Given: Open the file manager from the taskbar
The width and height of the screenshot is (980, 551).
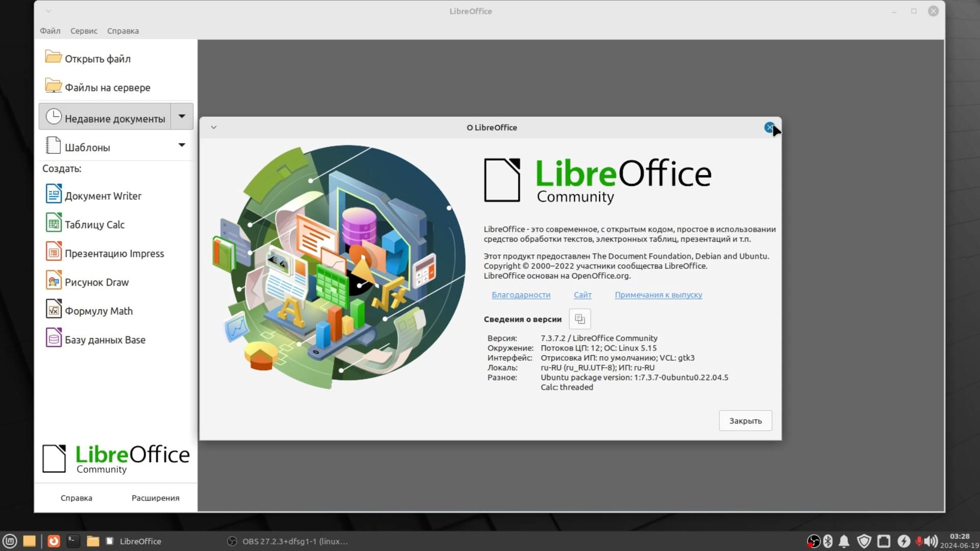Looking at the screenshot, I should [92, 541].
